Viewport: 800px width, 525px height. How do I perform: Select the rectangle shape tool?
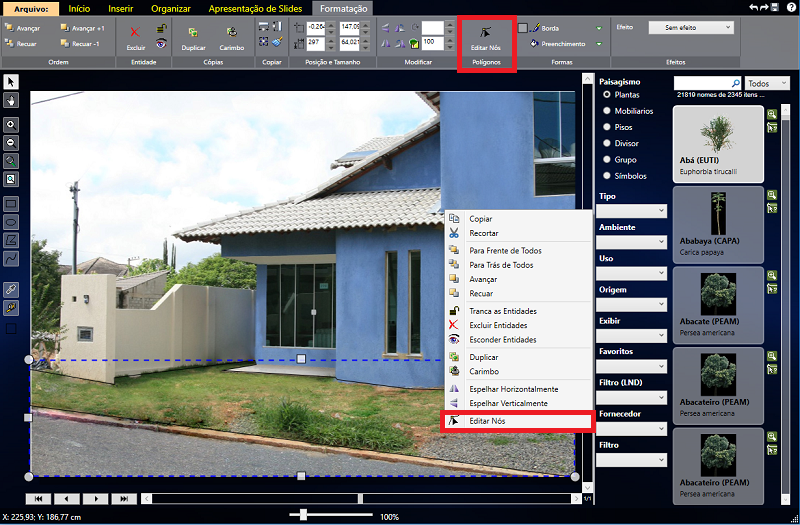(x=11, y=203)
